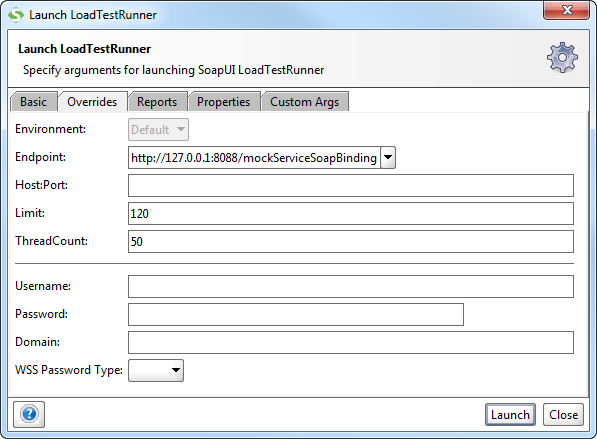Image resolution: width=597 pixels, height=439 pixels.
Task: Focus the Host:Port input field
Action: pos(351,185)
